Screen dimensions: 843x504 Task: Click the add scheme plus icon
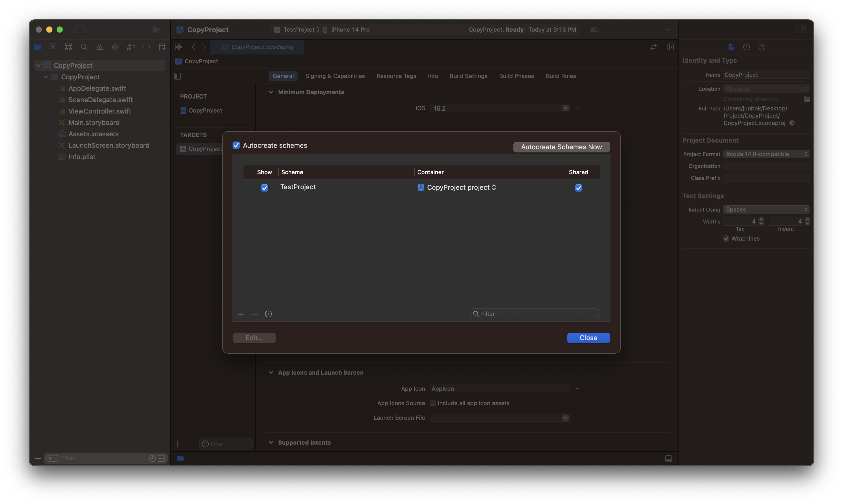click(241, 314)
